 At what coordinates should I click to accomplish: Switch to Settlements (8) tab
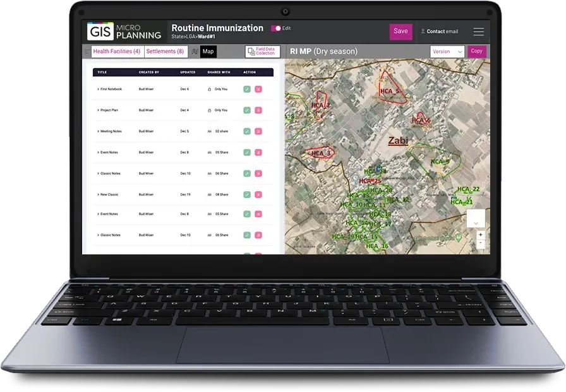166,52
